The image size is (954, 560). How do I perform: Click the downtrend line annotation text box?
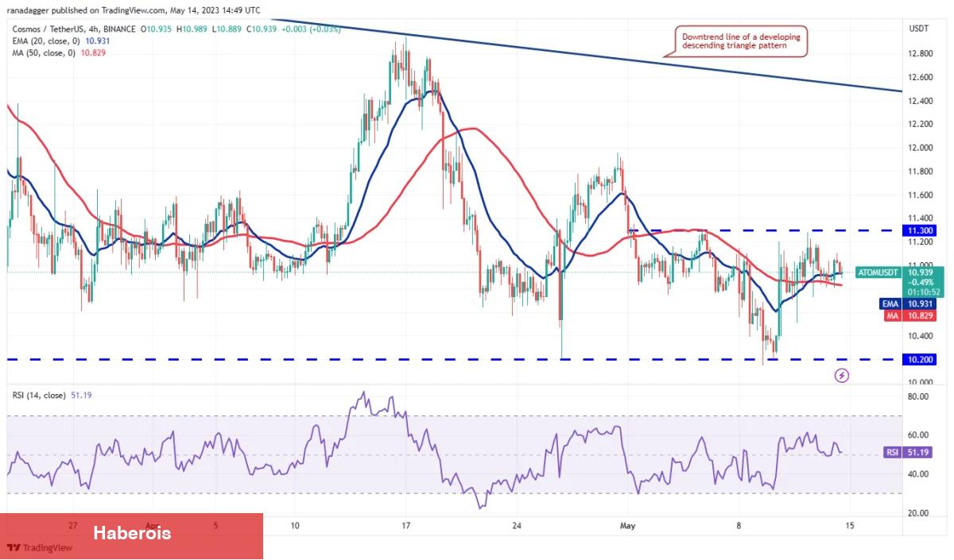[x=741, y=41]
